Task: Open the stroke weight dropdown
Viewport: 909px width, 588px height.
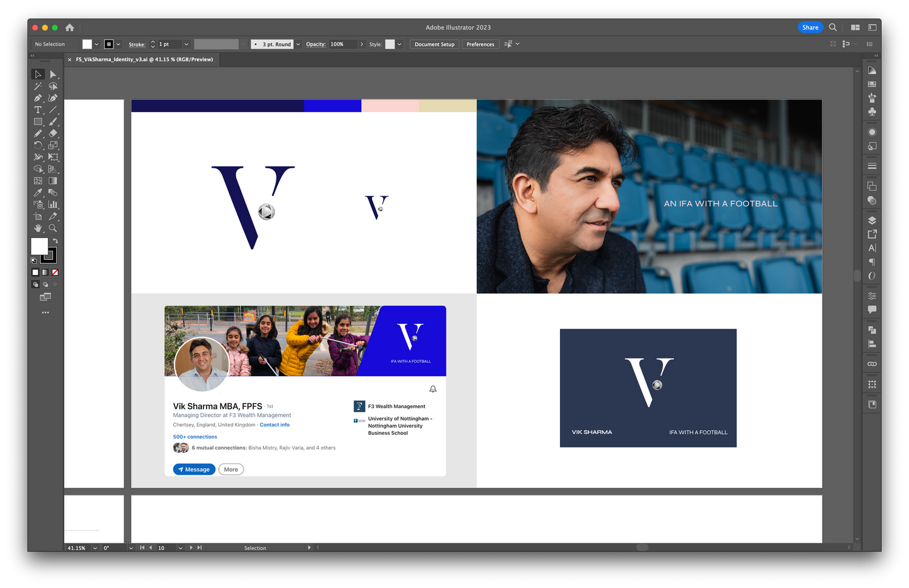Action: (186, 44)
